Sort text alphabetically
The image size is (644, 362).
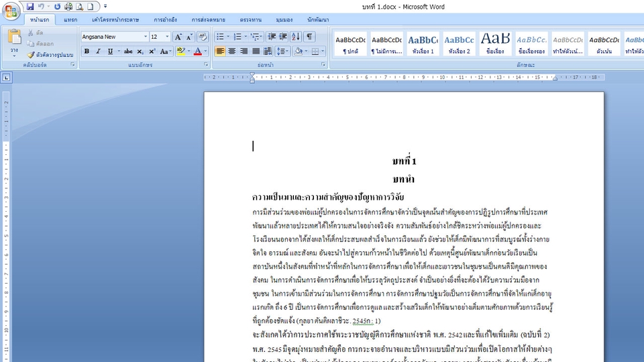296,37
